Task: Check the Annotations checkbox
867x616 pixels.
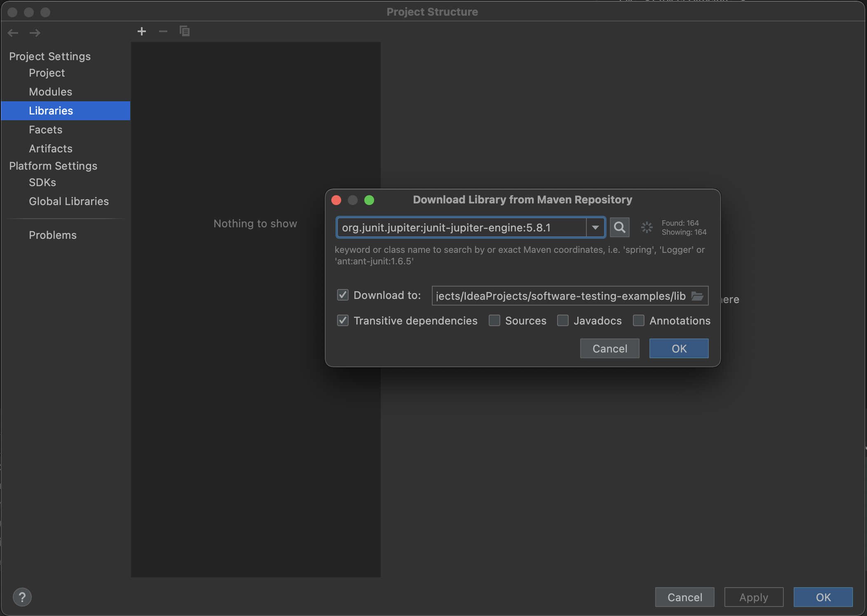Action: [x=639, y=321]
